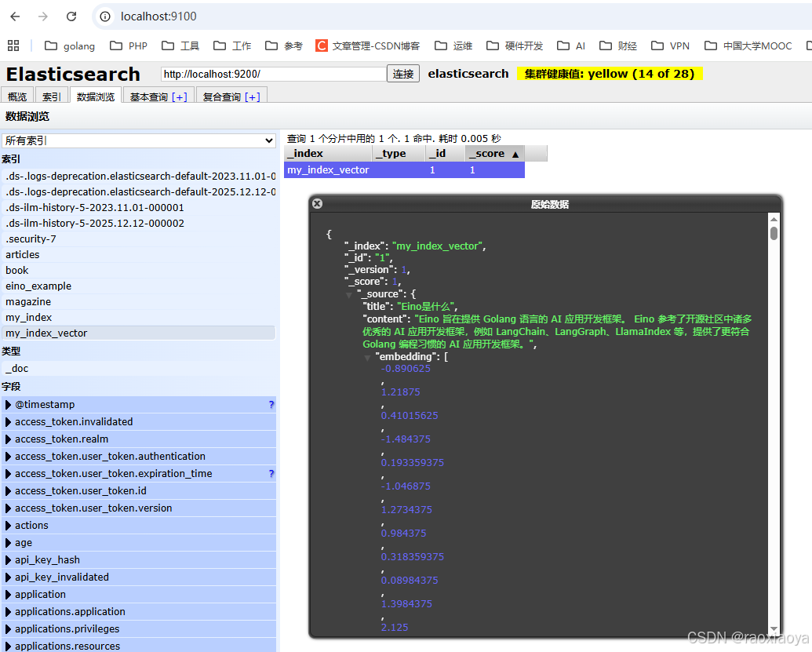
Task: Expand the age field
Action: tap(9, 543)
